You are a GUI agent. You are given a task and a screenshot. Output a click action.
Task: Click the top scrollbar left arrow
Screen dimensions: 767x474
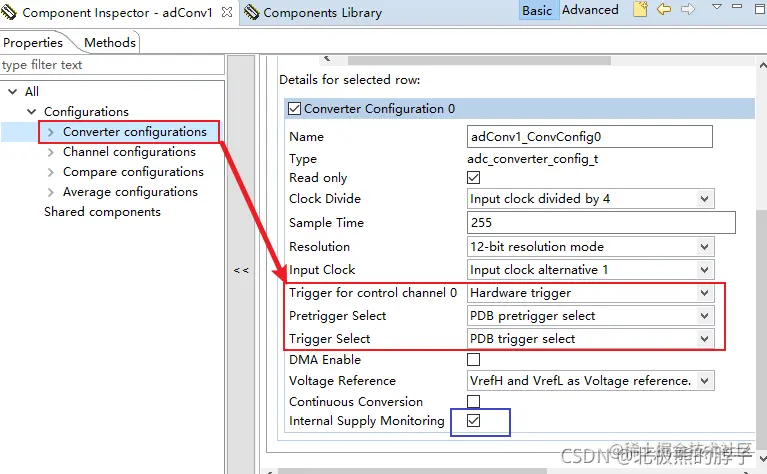[327, 59]
